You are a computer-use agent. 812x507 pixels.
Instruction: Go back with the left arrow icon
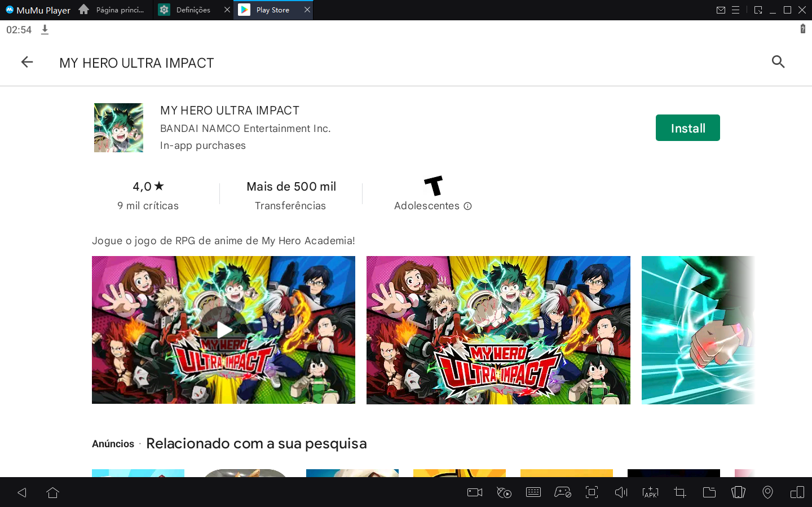27,62
